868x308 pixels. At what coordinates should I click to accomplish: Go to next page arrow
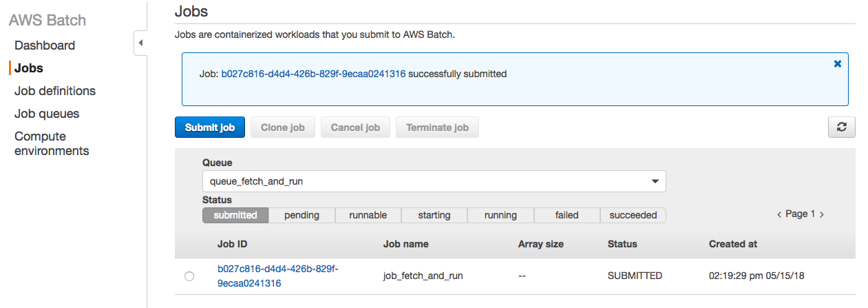pyautogui.click(x=822, y=215)
